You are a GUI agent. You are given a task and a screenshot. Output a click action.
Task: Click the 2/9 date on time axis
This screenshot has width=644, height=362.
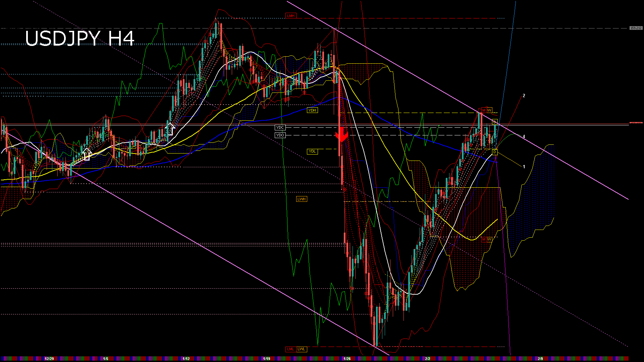point(540,359)
